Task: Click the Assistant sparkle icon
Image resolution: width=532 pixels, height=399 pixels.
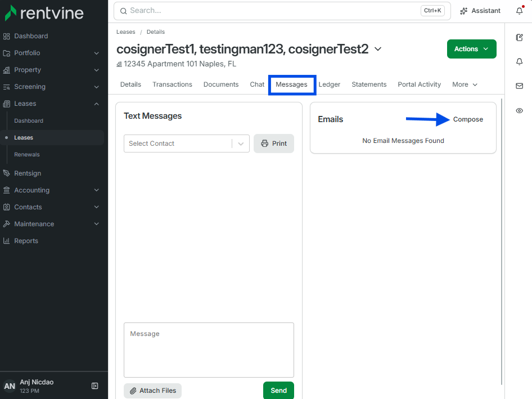Action: 464,11
